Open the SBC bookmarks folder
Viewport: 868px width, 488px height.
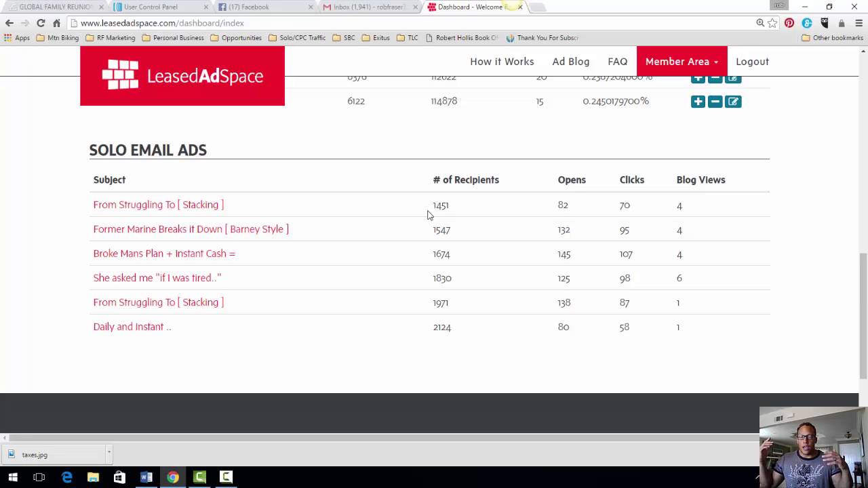click(344, 38)
